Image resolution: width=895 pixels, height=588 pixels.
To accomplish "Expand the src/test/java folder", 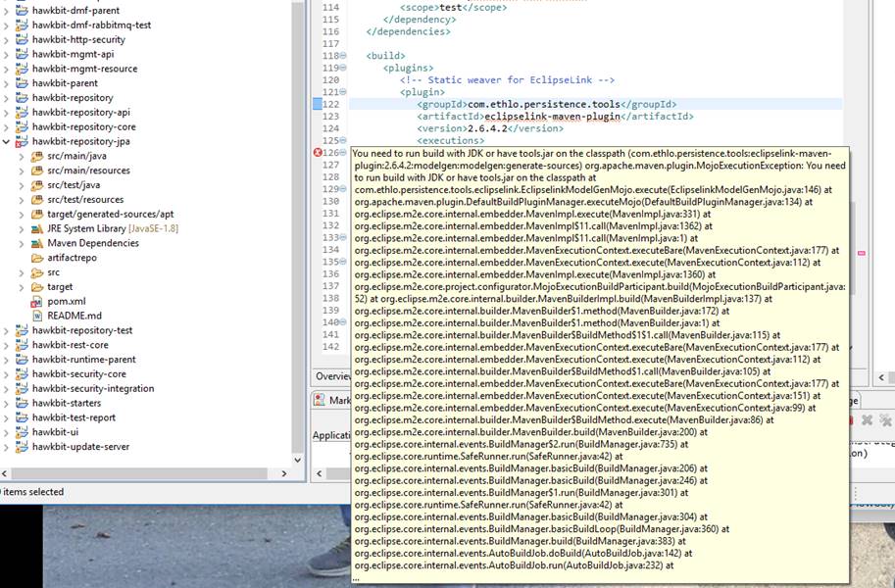I will pyautogui.click(x=22, y=185).
